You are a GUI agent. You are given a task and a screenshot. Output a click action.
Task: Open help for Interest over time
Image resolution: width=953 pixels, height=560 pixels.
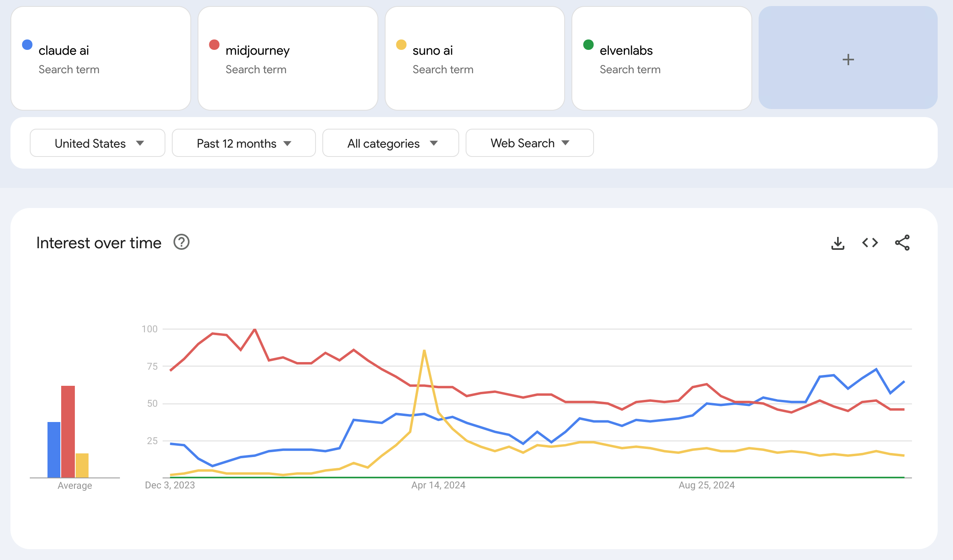pyautogui.click(x=182, y=242)
